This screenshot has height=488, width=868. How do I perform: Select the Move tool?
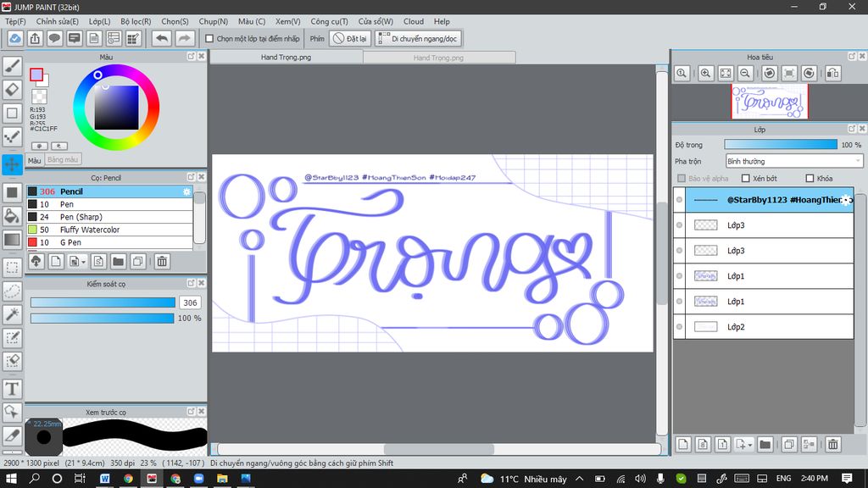[x=12, y=164]
